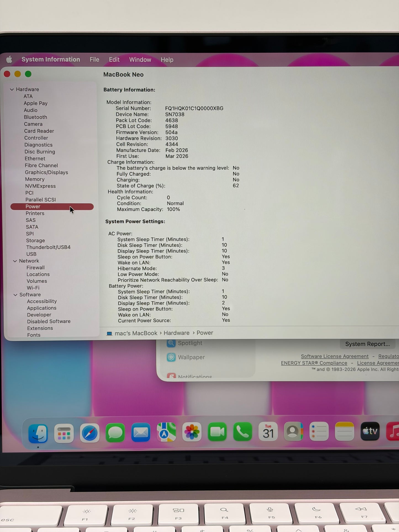Select Storage in the sidebar

pos(35,240)
